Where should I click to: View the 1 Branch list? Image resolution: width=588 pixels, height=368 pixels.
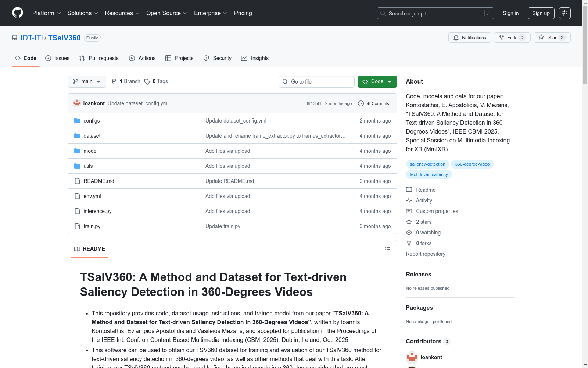126,81
